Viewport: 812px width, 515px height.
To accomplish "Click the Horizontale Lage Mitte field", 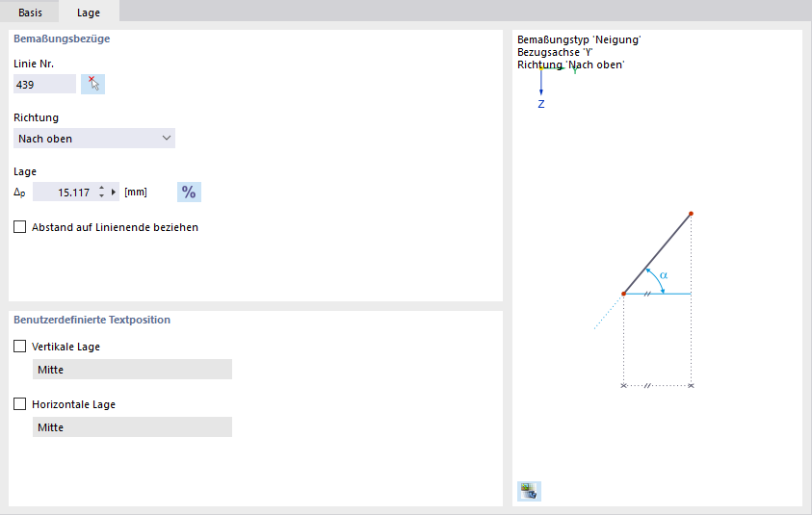I will [132, 427].
